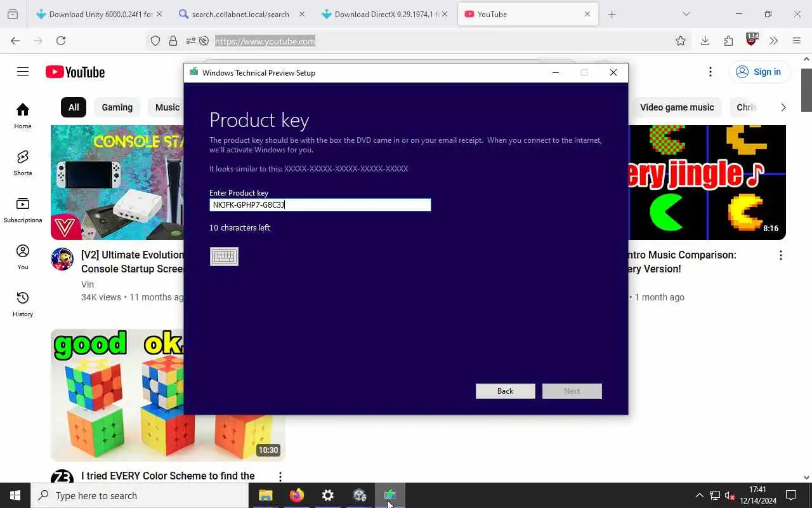Click the YouTube logo

tap(75, 72)
